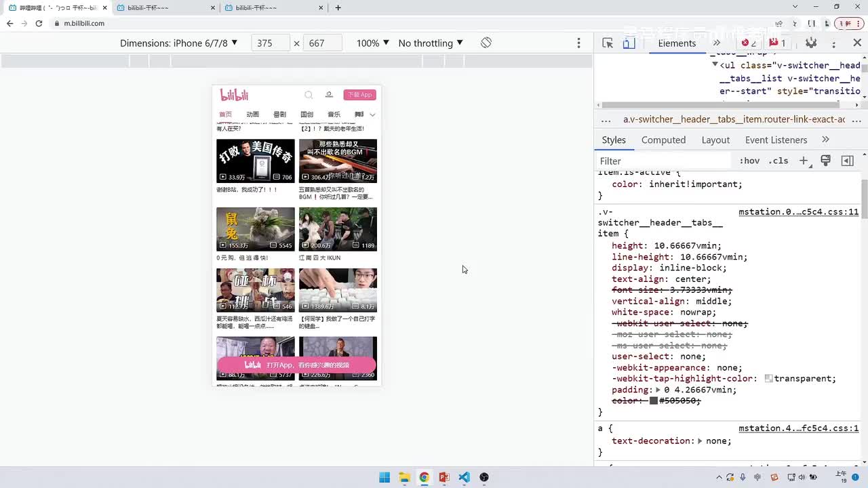Open the 鼠兔 video thumbnail
The height and width of the screenshot is (488, 868).
tap(256, 229)
